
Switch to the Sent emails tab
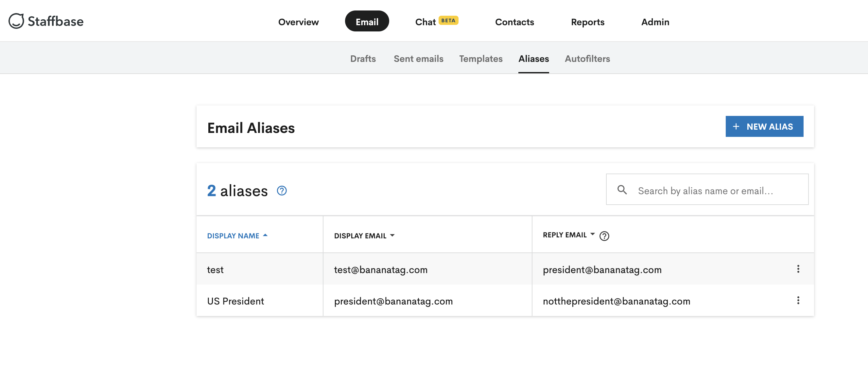point(419,59)
